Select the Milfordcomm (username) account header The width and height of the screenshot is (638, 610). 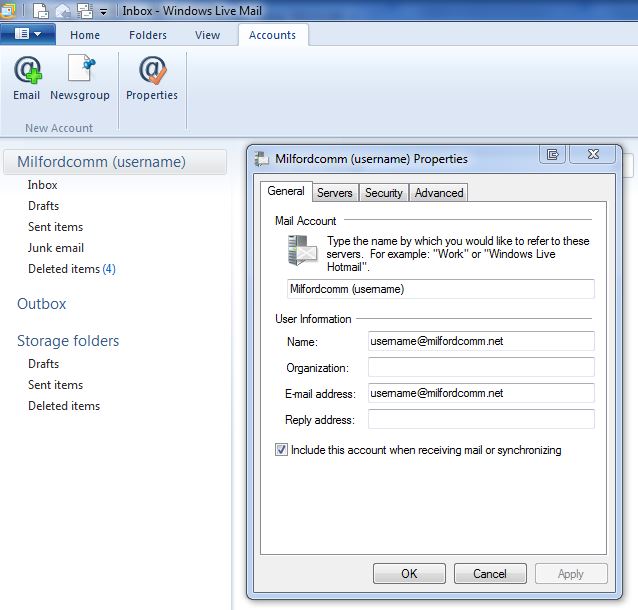point(115,162)
